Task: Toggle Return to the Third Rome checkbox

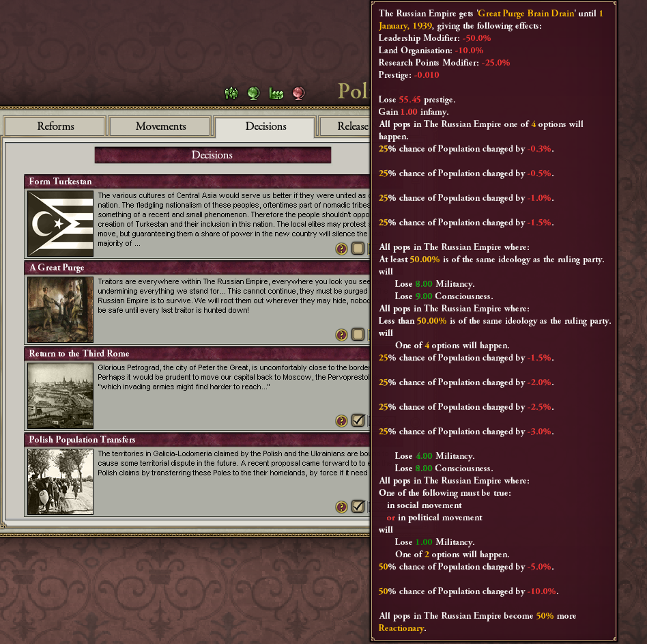Action: click(x=358, y=420)
